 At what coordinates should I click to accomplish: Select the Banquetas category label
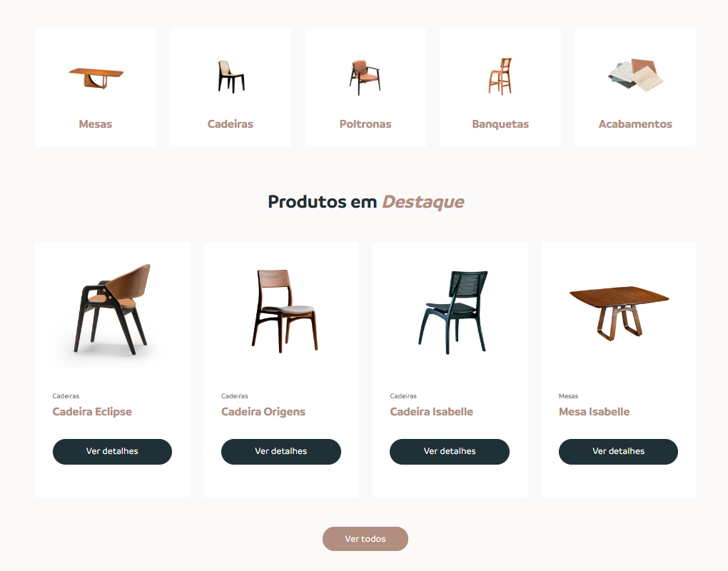point(500,124)
